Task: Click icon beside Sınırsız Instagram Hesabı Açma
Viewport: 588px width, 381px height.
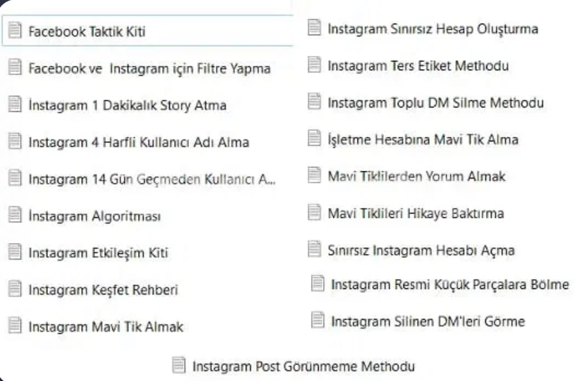Action: point(314,250)
